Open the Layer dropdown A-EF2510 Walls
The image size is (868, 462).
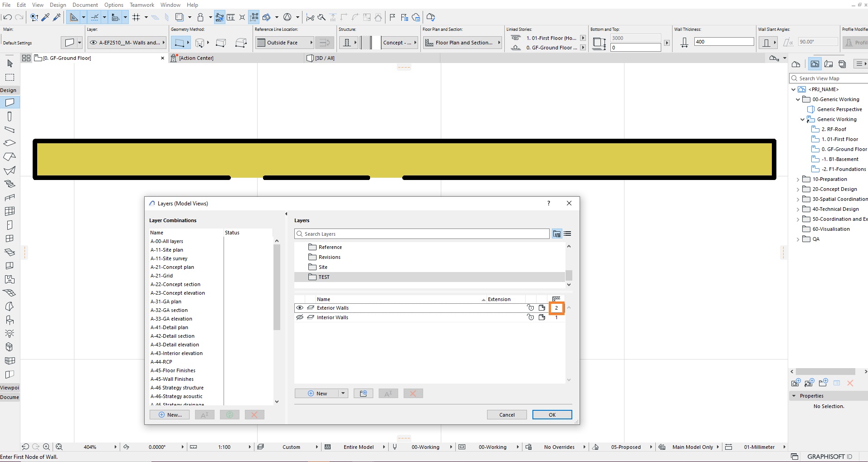click(x=127, y=43)
